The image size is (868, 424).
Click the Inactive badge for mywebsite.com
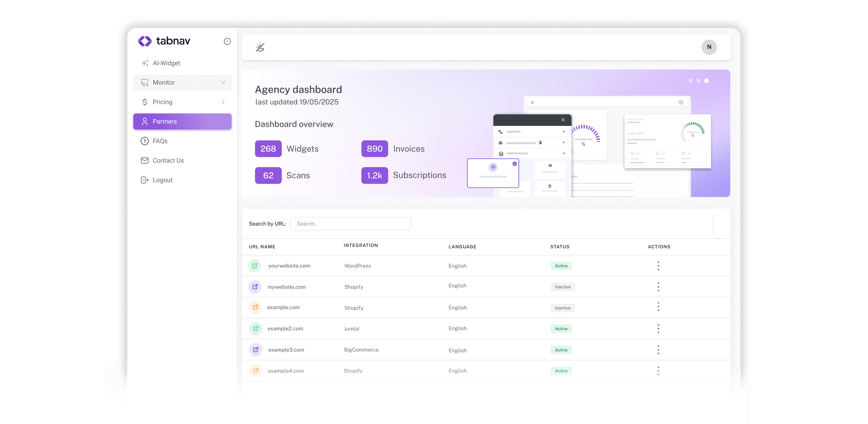click(563, 287)
